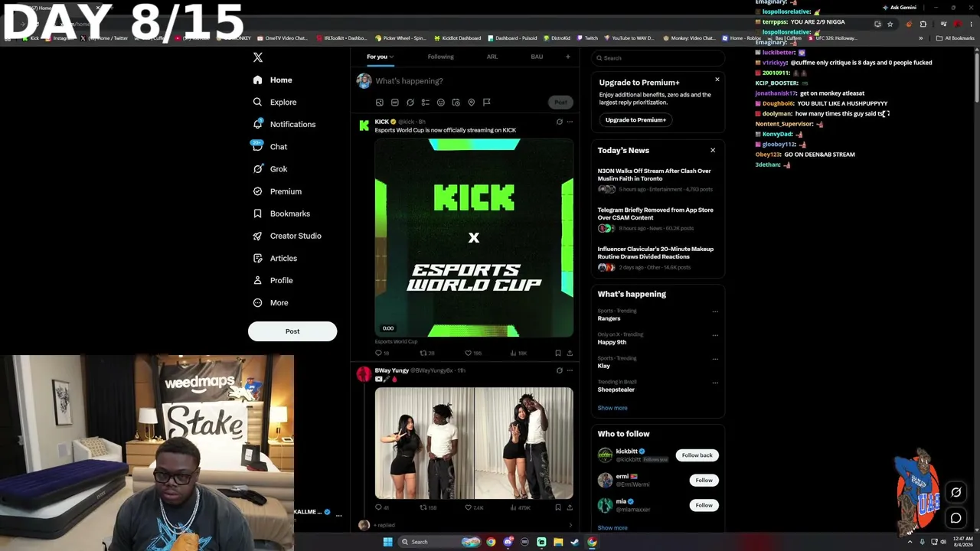Open options for the Klay trend

[x=715, y=359]
